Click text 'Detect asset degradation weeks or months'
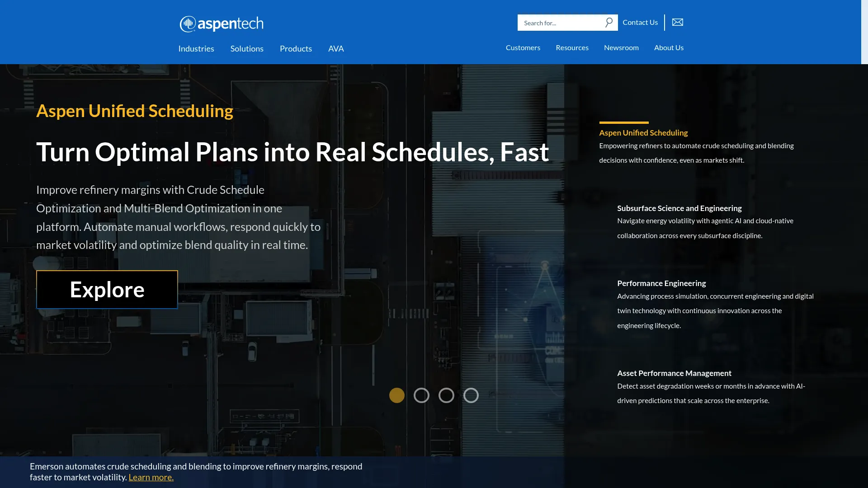Viewport: 868px width, 488px height. [x=711, y=393]
